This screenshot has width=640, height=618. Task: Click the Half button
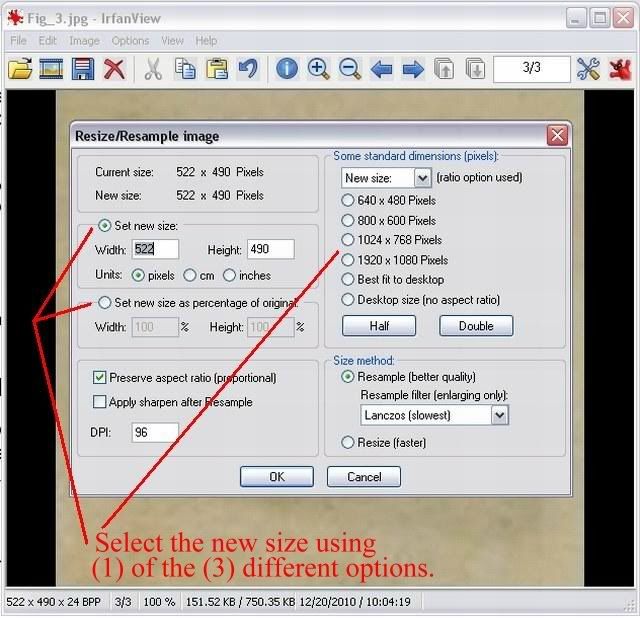379,326
